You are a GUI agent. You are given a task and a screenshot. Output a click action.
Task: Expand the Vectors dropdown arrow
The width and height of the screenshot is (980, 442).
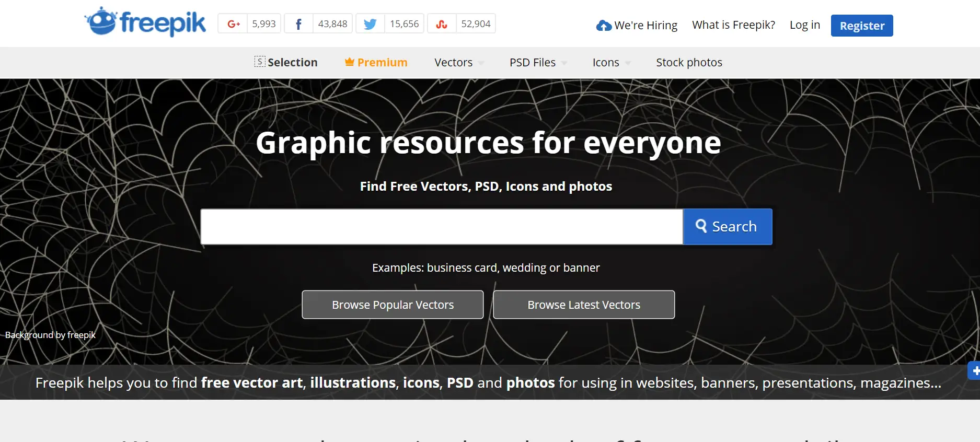(x=481, y=63)
